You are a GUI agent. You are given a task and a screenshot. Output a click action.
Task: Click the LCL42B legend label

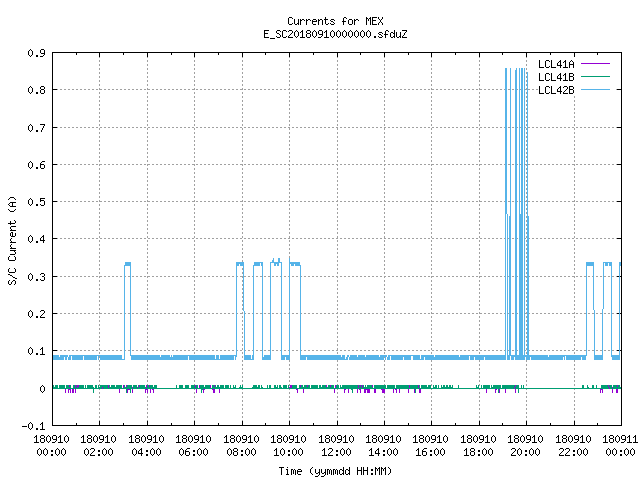[x=556, y=90]
